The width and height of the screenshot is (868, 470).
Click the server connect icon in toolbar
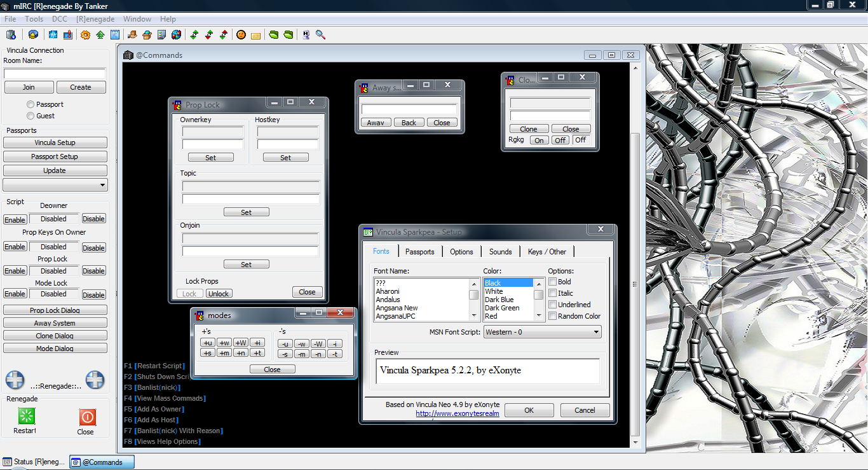pos(11,34)
